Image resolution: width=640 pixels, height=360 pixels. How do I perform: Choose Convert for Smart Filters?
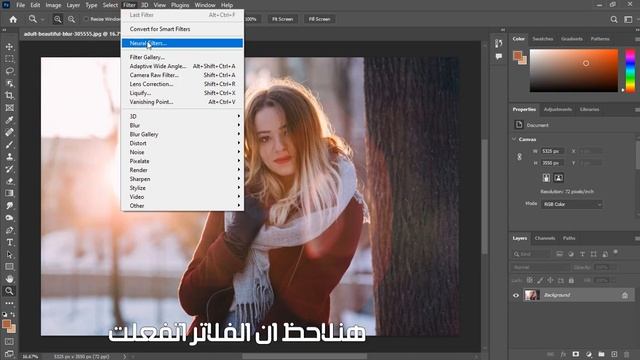[x=182, y=29]
